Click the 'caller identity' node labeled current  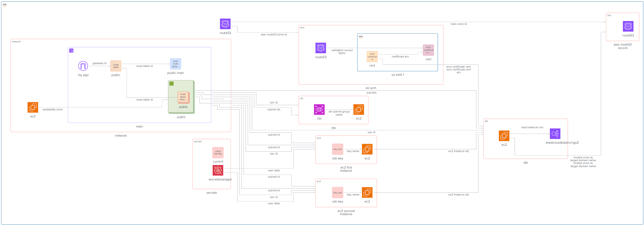[x=218, y=153]
